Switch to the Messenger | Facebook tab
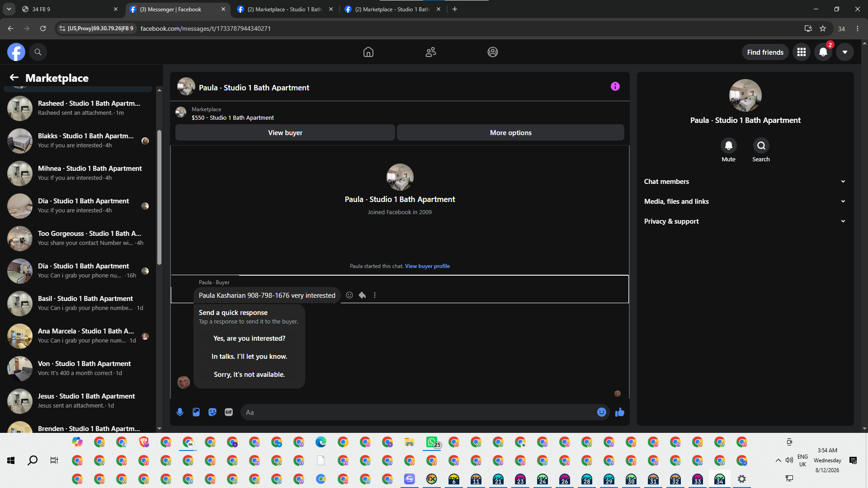This screenshot has width=868, height=488. [177, 9]
